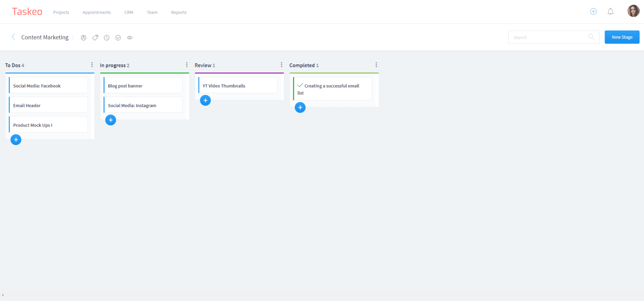Filter by tag using the label icon
The height and width of the screenshot is (301, 644).
(x=95, y=37)
